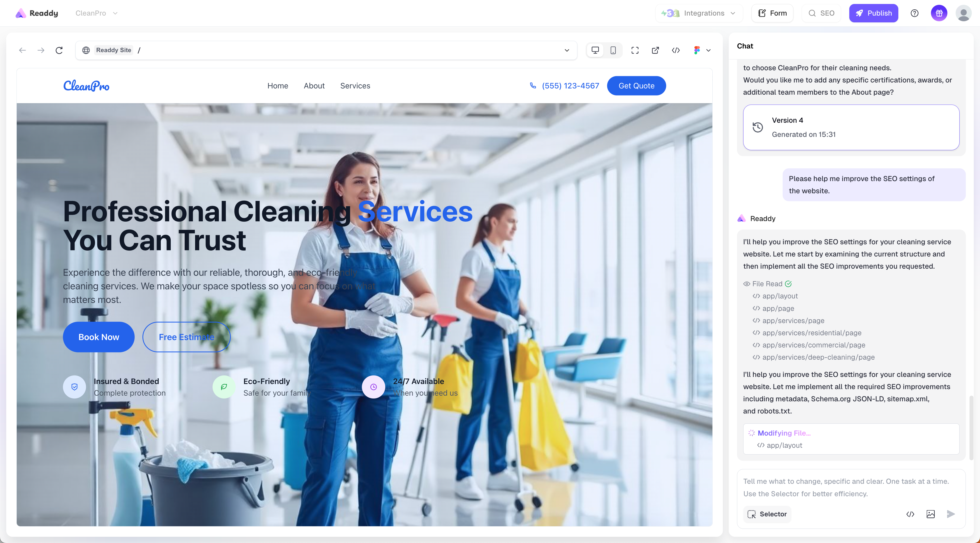The width and height of the screenshot is (980, 543).
Task: Open the Integrations dropdown
Action: tap(698, 13)
